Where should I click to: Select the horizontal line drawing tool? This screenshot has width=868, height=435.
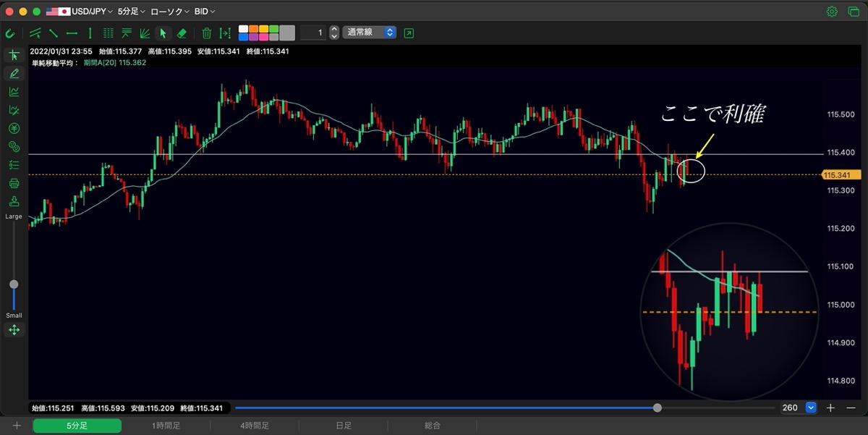point(72,33)
